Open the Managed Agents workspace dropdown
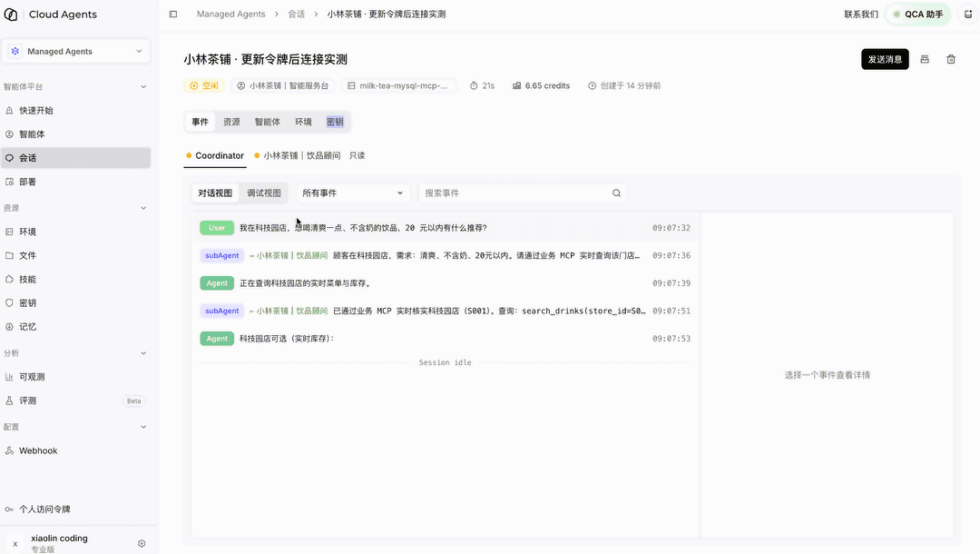 75,51
